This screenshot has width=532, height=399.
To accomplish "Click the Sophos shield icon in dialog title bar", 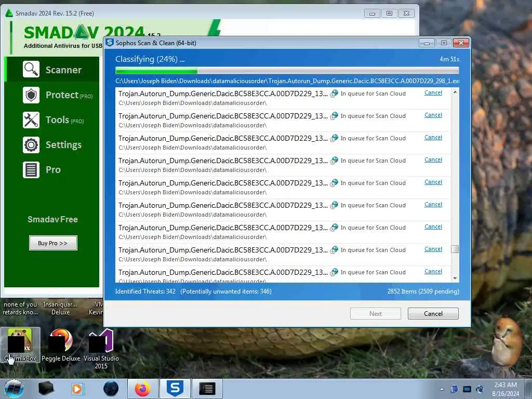I will pos(110,43).
